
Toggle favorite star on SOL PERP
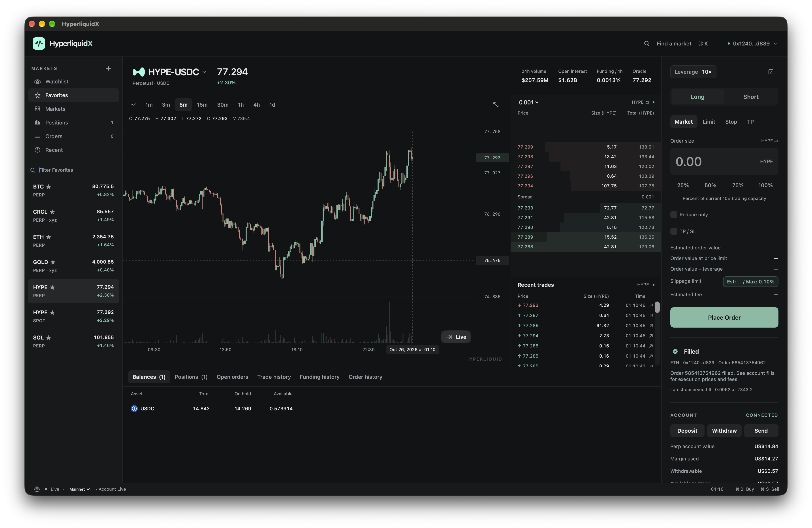point(49,338)
